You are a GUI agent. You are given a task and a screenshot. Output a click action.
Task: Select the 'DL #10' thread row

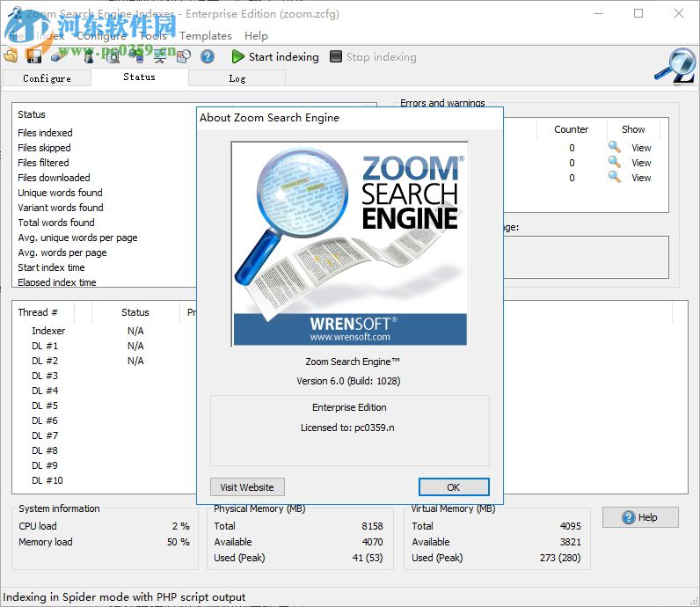pos(47,480)
